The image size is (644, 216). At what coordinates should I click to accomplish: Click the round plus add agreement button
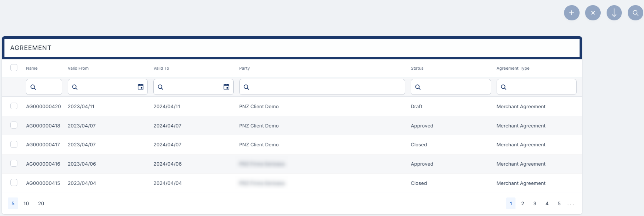coord(571,13)
